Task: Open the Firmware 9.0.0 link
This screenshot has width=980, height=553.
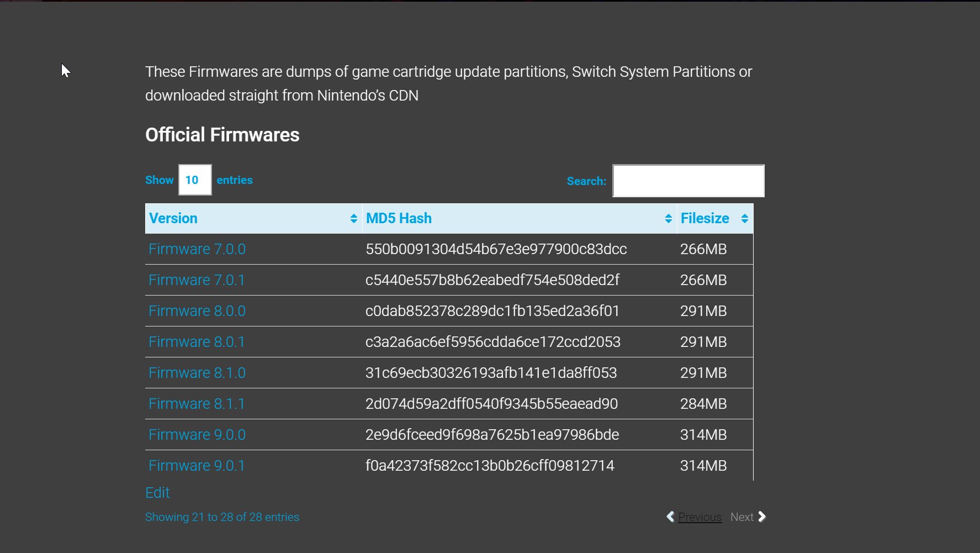Action: tap(197, 435)
